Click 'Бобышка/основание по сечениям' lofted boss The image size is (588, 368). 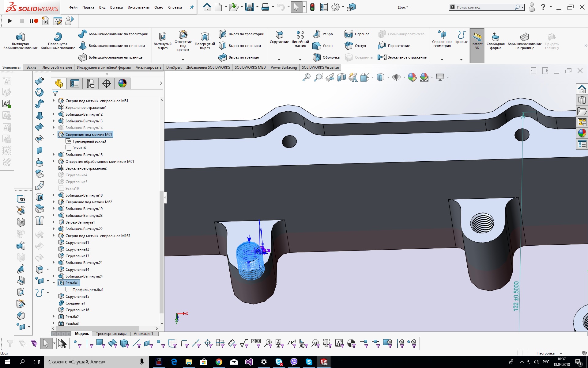click(112, 46)
